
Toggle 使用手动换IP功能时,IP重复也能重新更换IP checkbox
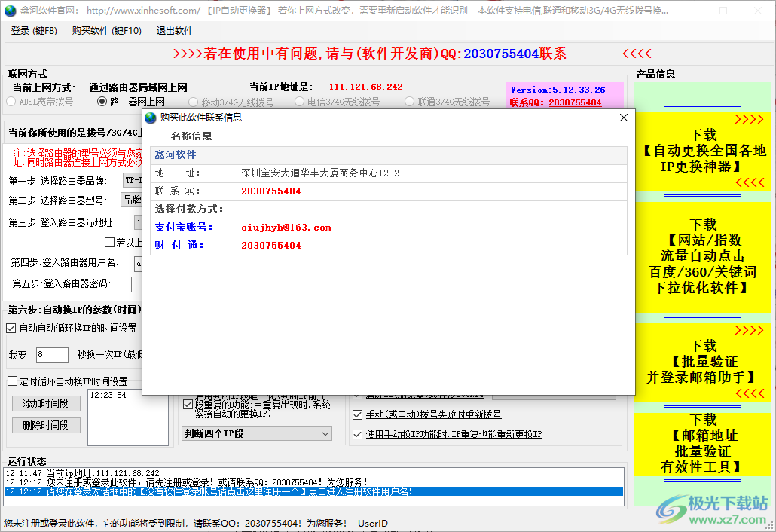357,434
